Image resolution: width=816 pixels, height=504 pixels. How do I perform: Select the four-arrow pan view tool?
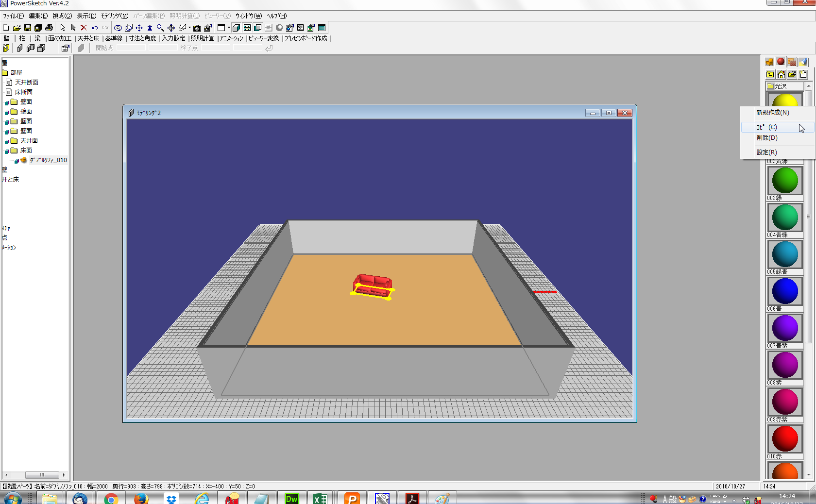click(x=139, y=28)
